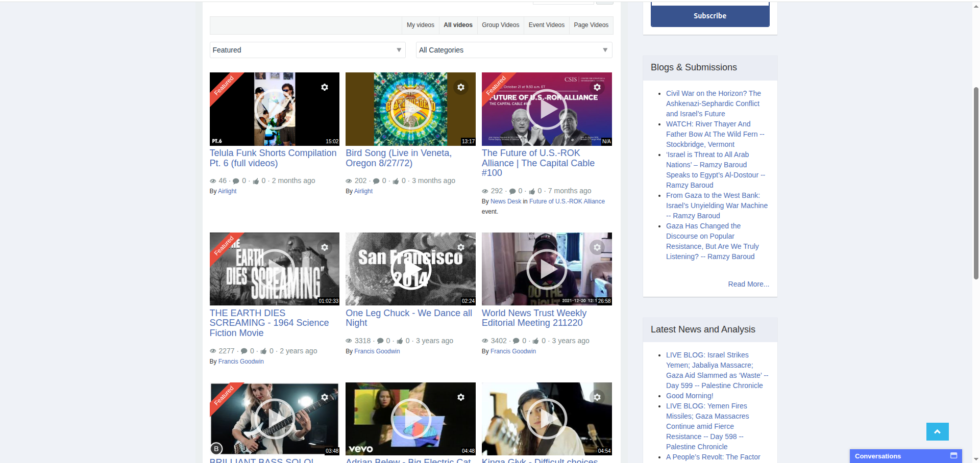Open gear icon on One Leg Chuck video
Viewport: 980px width, 463px height.
coord(461,247)
